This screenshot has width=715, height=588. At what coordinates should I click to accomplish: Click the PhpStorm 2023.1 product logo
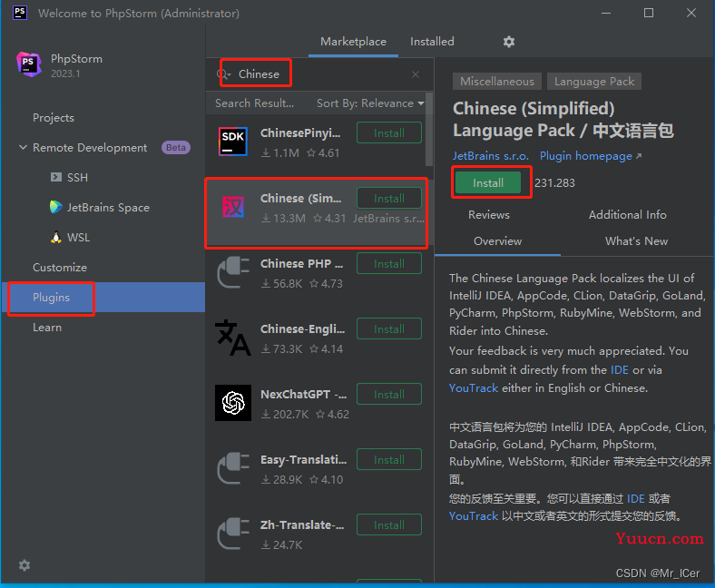pyautogui.click(x=29, y=64)
